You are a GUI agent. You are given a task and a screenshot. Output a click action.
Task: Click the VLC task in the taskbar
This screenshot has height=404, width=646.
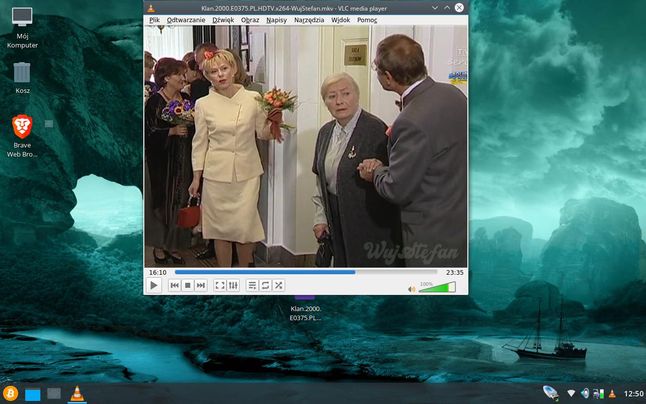pos(77,394)
